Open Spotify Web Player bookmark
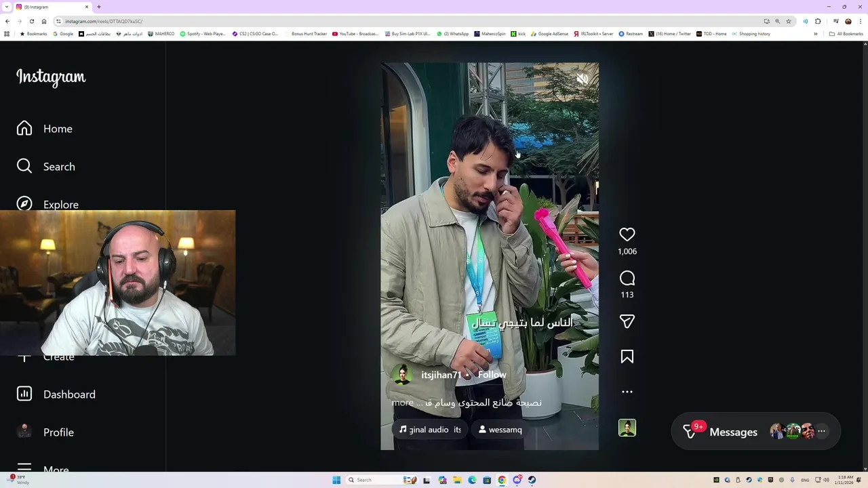Image resolution: width=868 pixels, height=488 pixels. (x=203, y=34)
